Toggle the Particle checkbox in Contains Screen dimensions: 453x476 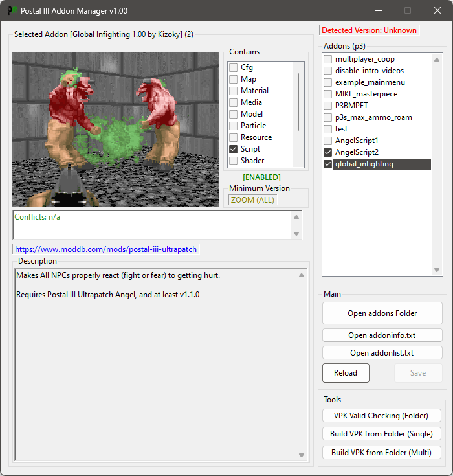pyautogui.click(x=234, y=126)
